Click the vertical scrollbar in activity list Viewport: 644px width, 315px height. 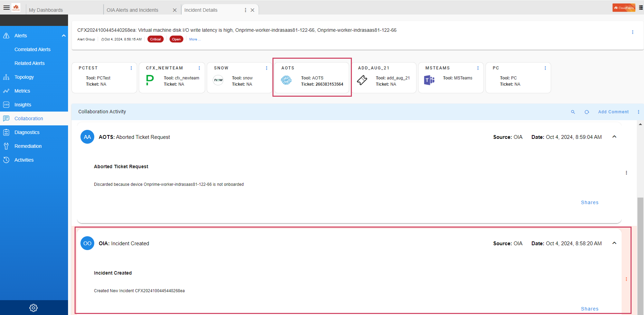click(640, 242)
